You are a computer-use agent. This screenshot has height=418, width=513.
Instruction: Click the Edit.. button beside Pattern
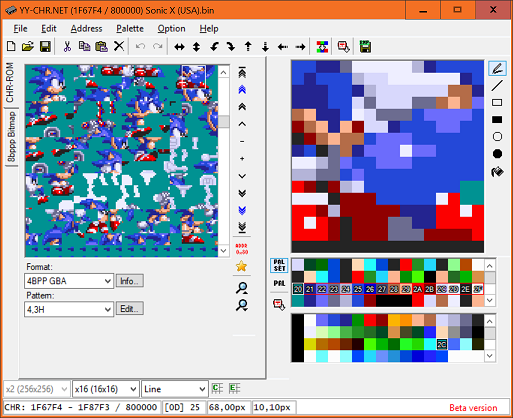(x=130, y=309)
